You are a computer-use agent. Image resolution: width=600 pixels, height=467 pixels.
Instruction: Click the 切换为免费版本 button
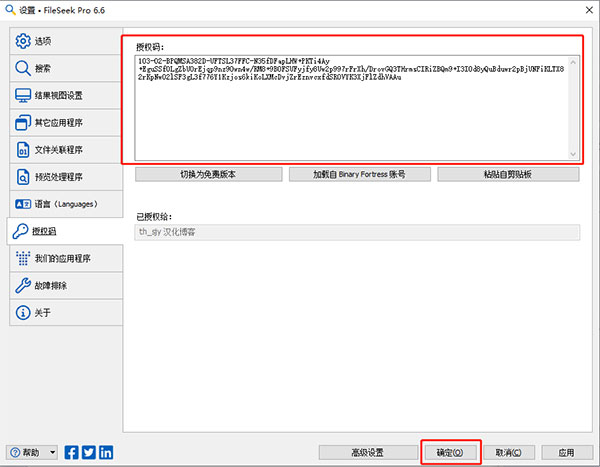point(209,175)
